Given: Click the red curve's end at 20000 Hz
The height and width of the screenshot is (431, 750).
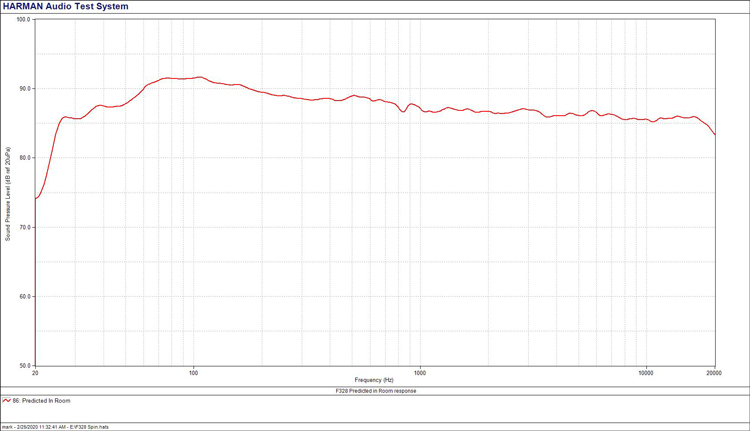Looking at the screenshot, I should tap(714, 134).
